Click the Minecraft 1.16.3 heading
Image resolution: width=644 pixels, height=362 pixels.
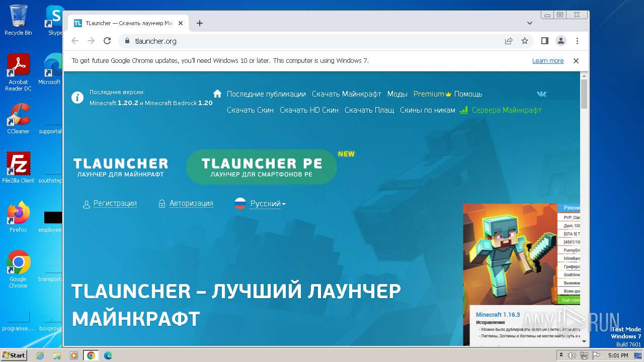click(498, 314)
